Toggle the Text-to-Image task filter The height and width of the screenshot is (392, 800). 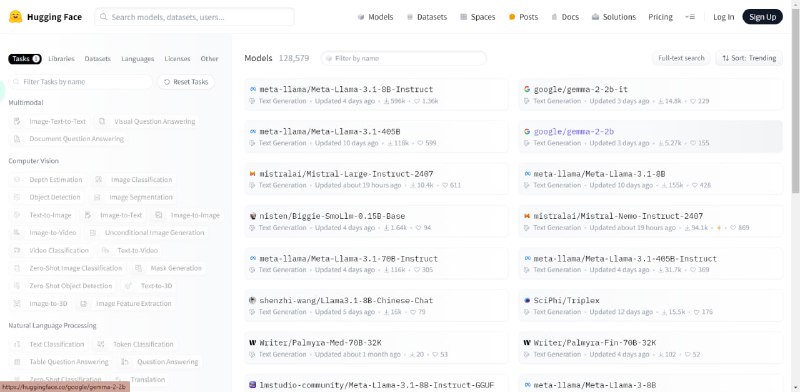click(x=42, y=215)
